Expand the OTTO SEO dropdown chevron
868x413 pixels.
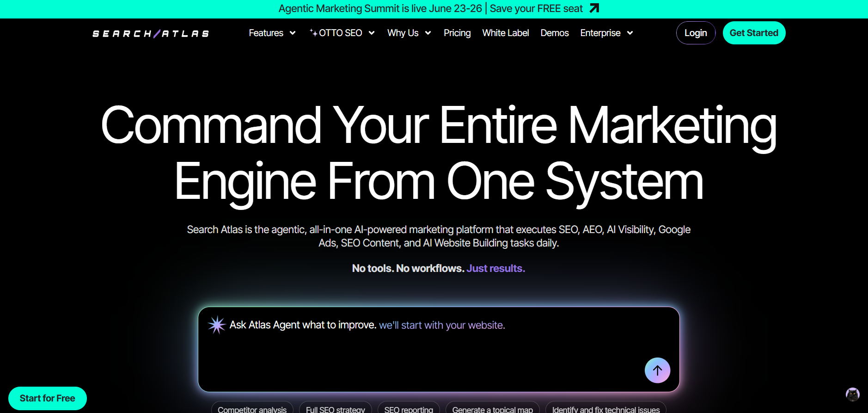coord(372,33)
